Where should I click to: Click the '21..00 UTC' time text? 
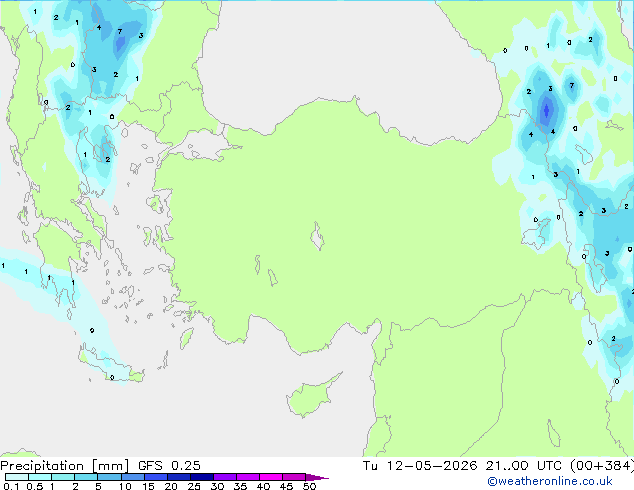click(x=523, y=466)
